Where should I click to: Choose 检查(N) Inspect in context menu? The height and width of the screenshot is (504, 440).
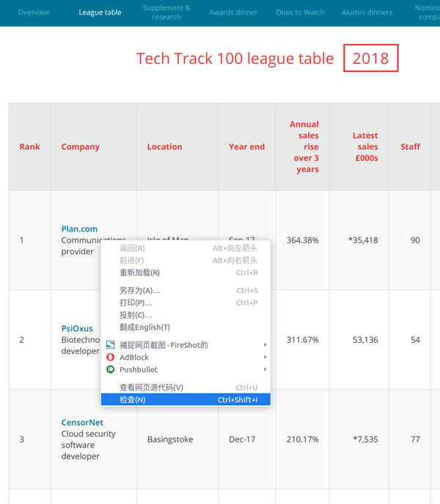point(186,399)
